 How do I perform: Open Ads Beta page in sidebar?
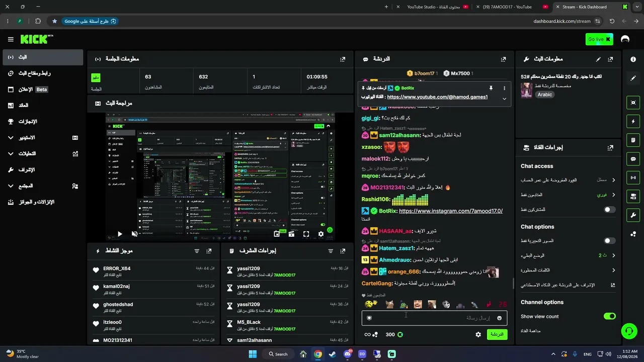(x=43, y=89)
